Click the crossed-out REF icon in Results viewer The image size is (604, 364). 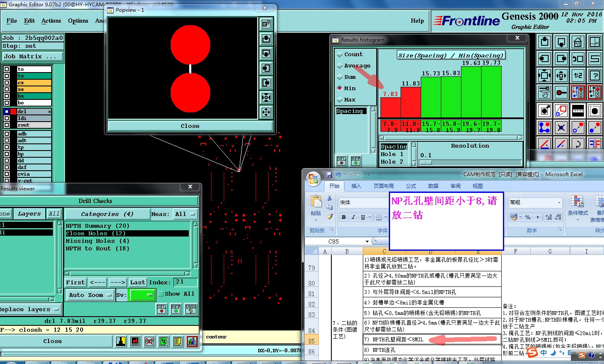[x=149, y=341]
